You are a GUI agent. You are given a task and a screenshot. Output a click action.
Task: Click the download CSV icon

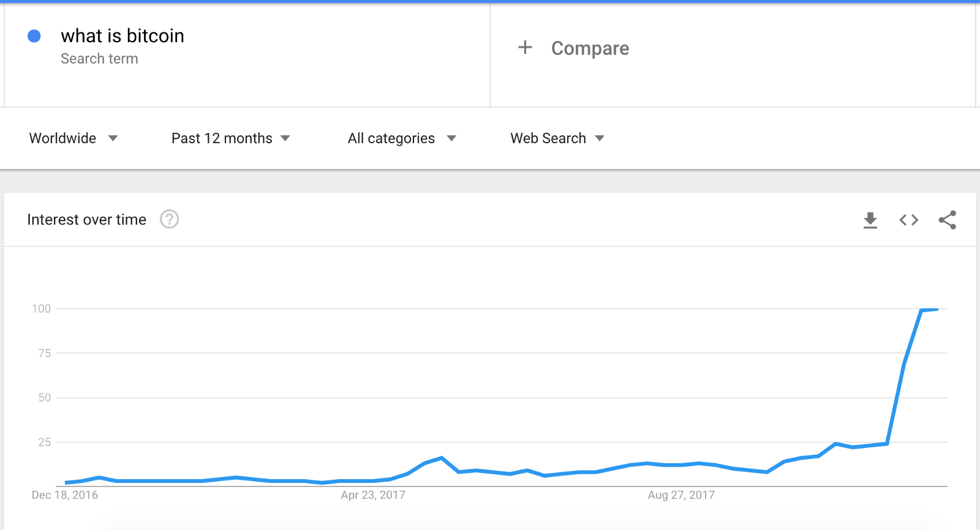870,220
